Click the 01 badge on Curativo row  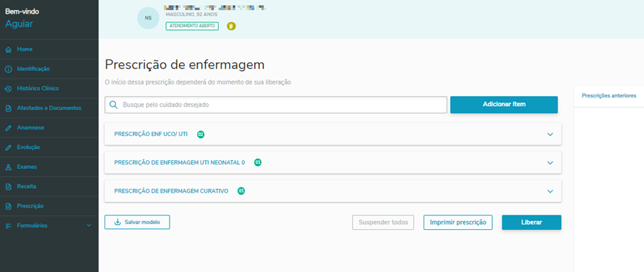point(241,191)
